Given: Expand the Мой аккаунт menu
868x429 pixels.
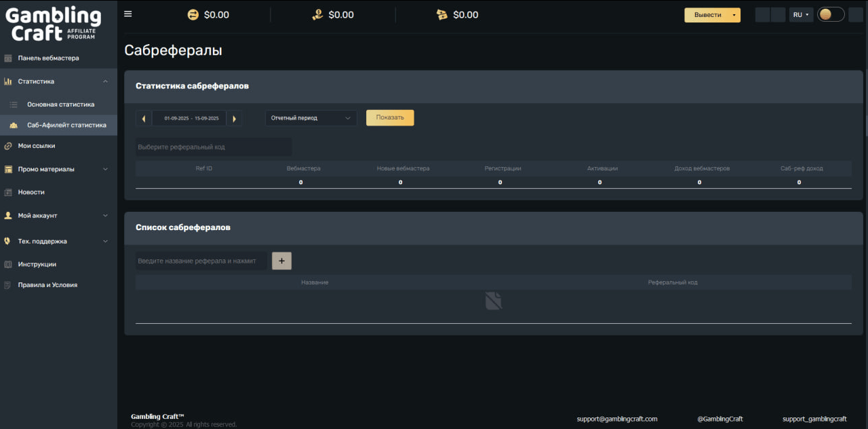Looking at the screenshot, I should coord(105,216).
